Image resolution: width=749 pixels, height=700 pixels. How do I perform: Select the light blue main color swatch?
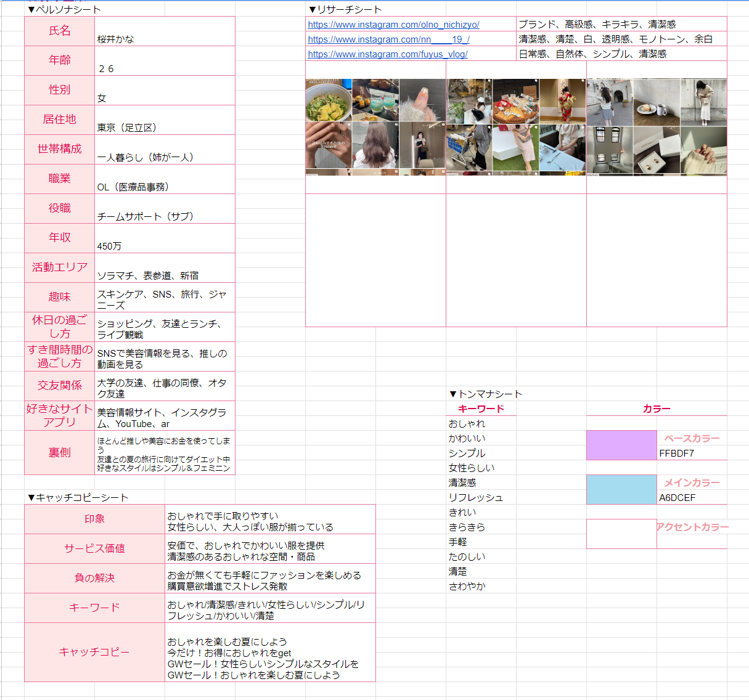click(x=621, y=489)
